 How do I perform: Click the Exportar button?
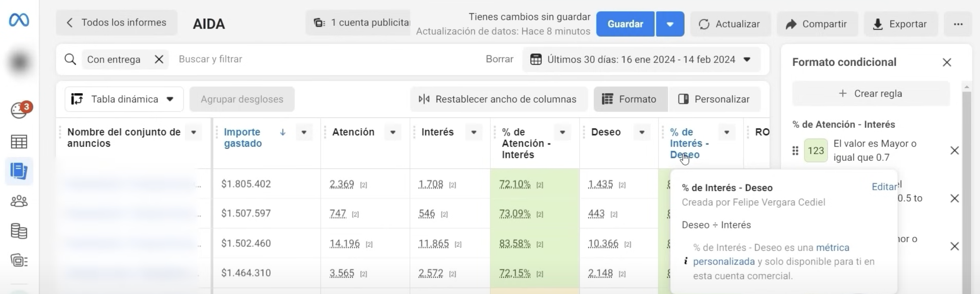(x=900, y=24)
